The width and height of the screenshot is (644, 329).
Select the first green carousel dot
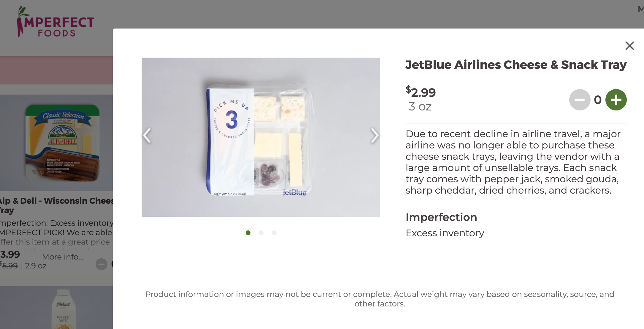[248, 233]
